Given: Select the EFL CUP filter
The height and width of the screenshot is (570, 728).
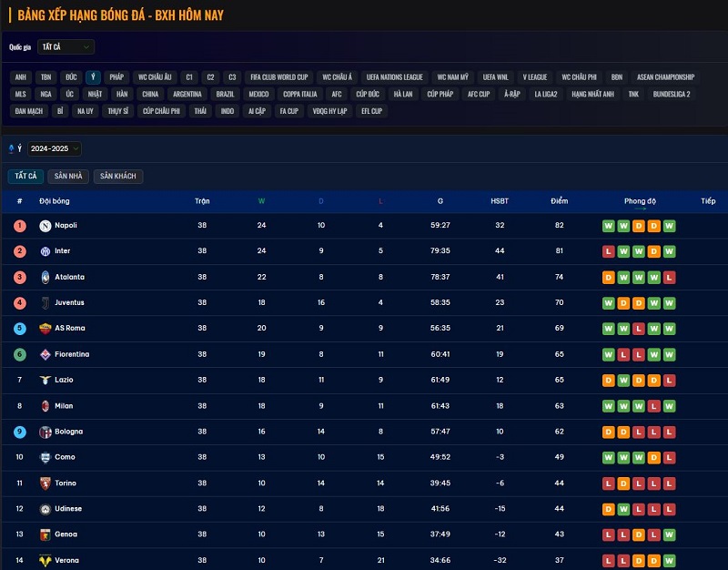Looking at the screenshot, I should pos(371,111).
